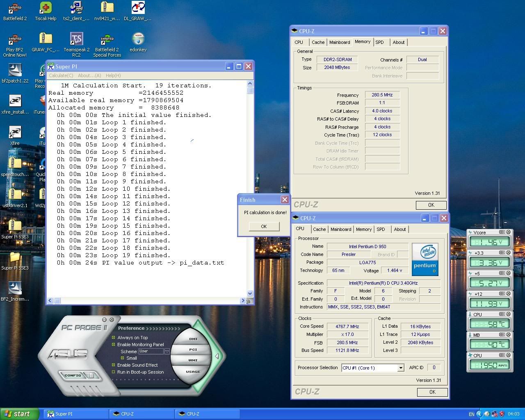Viewport: 525px width, 420px height.
Task: Open the ts2_client desktop installer icon
Action: tap(76, 11)
